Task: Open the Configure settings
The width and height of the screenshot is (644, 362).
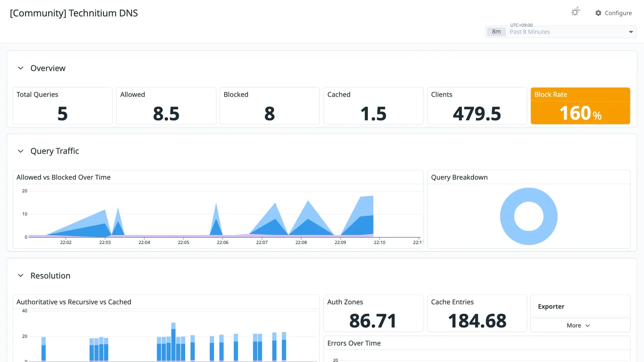Action: [613, 13]
